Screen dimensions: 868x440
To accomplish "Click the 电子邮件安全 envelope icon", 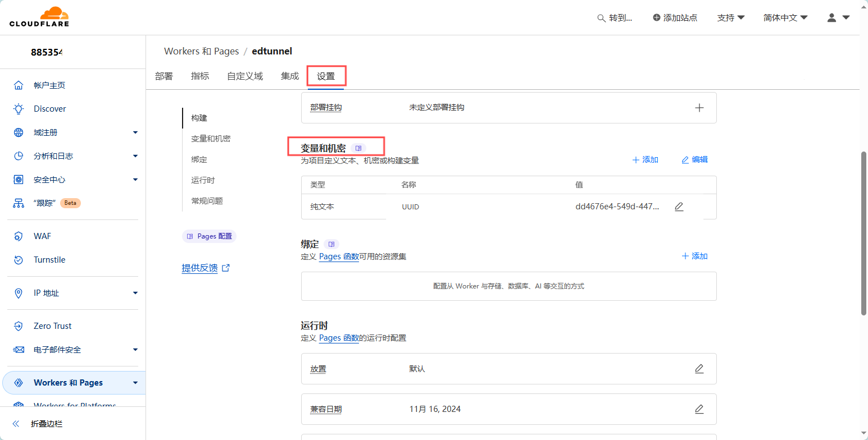I will point(19,350).
